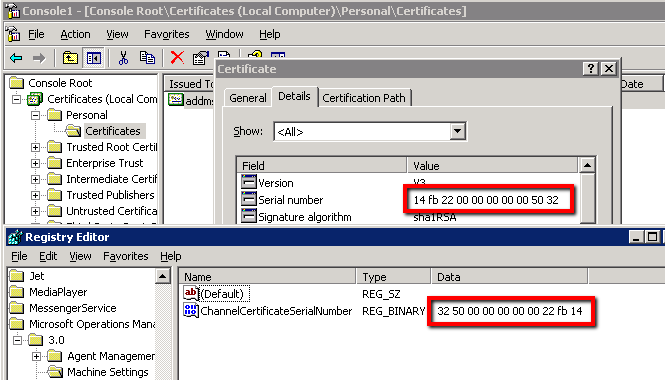Open the Favorites menu in Console1
665x380 pixels.
coord(167,34)
